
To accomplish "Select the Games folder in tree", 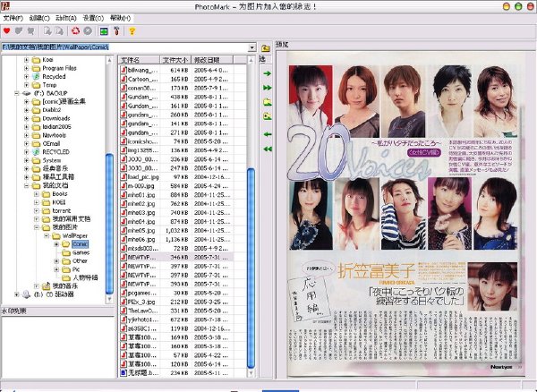I will click(81, 252).
